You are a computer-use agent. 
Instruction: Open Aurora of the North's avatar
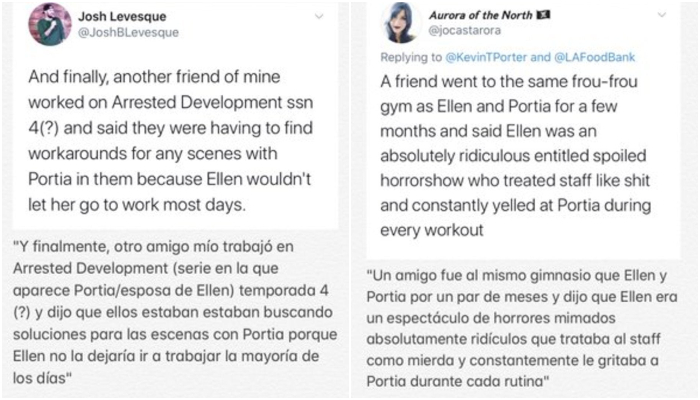tap(398, 22)
